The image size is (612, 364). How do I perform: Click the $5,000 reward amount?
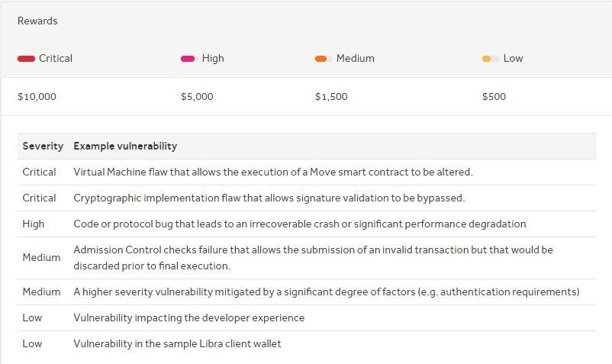[x=197, y=97]
